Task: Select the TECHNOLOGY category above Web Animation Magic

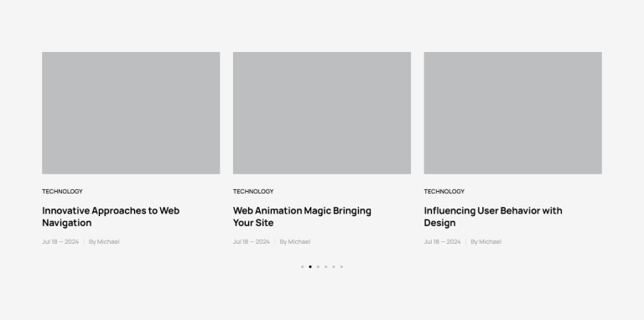Action: point(253,191)
